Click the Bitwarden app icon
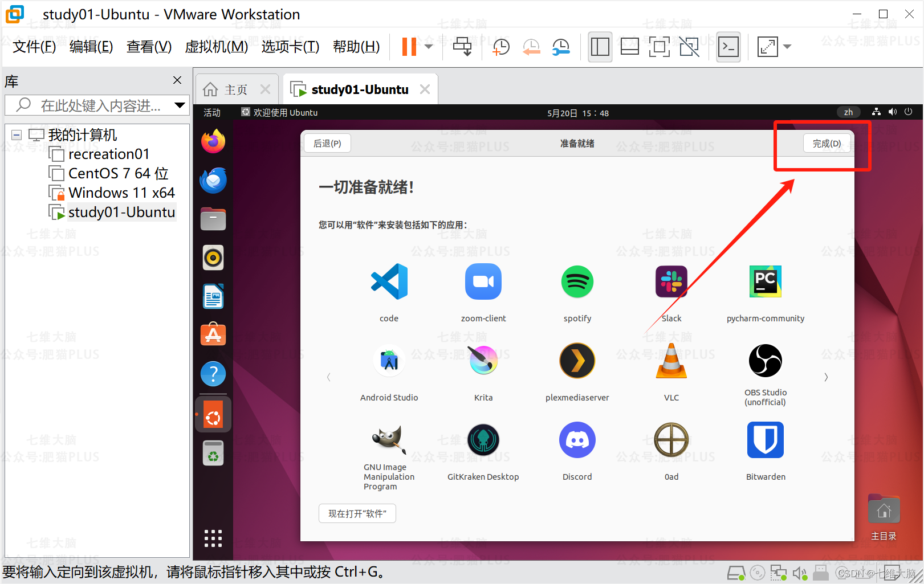Screen dimensions: 924x584 point(766,440)
